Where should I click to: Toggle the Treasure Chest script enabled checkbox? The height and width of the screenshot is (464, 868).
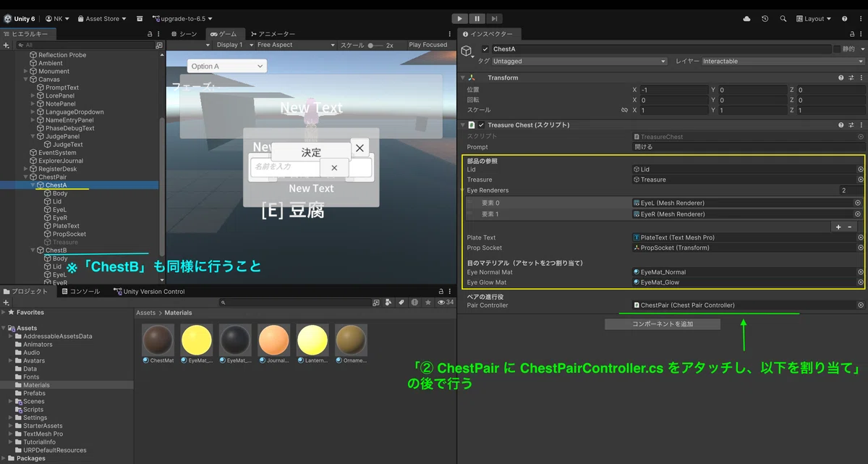click(481, 125)
